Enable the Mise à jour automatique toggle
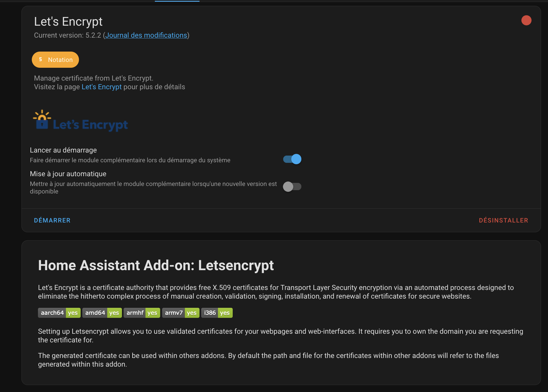 coord(292,187)
